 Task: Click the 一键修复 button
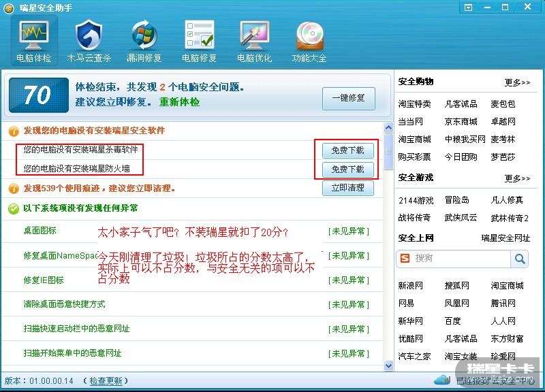pos(349,99)
